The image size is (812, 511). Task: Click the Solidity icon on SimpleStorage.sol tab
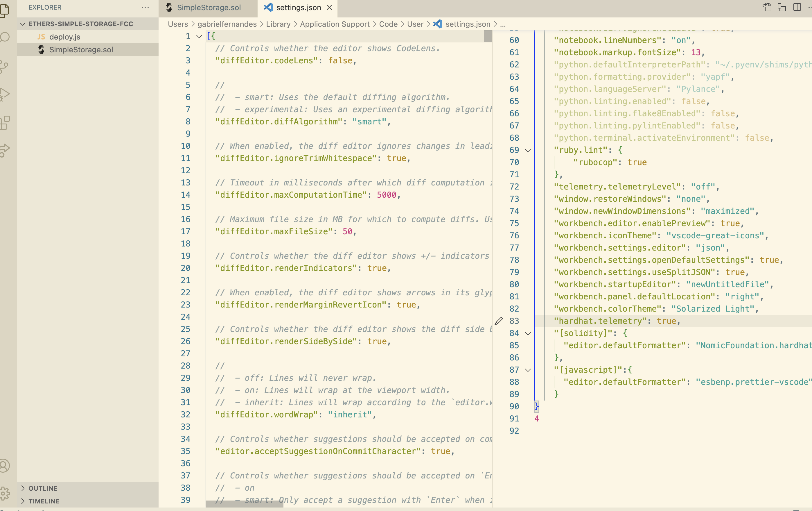(x=169, y=7)
